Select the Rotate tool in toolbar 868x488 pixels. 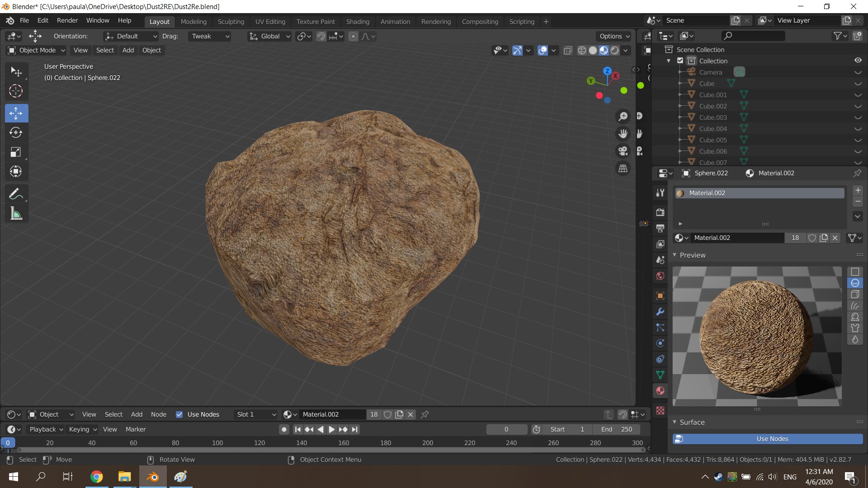tap(16, 133)
